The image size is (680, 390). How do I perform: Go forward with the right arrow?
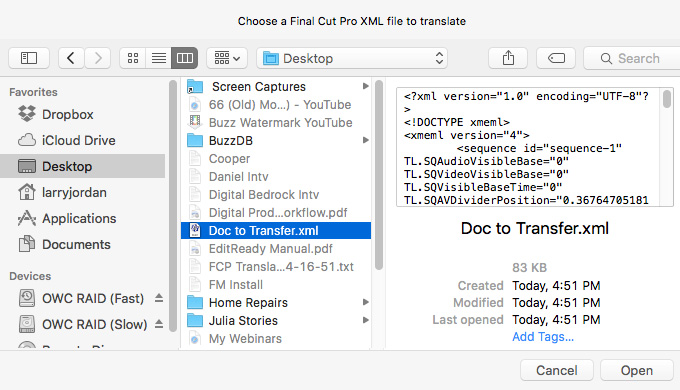(98, 58)
